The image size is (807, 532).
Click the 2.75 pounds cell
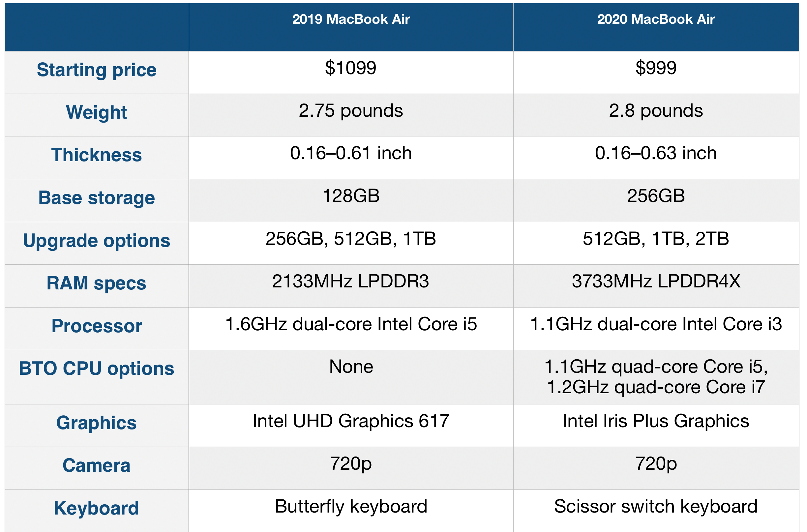[351, 111]
